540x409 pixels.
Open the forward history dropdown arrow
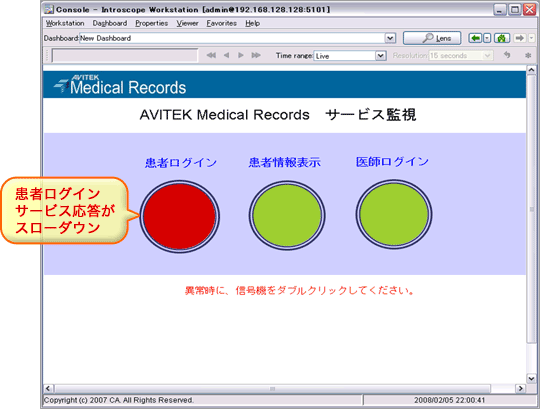(x=531, y=38)
